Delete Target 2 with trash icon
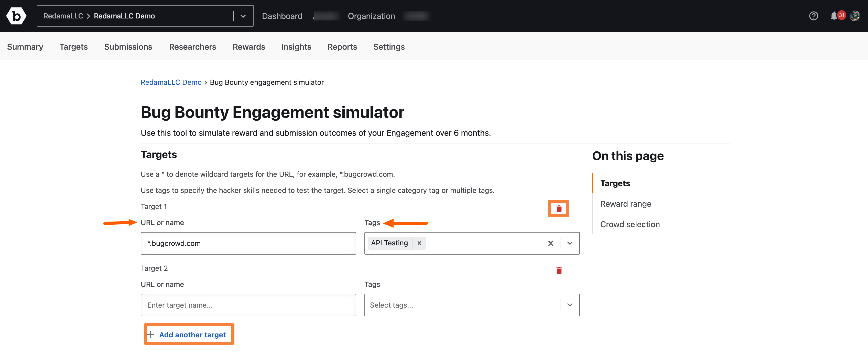Image resolution: width=868 pixels, height=355 pixels. click(559, 270)
